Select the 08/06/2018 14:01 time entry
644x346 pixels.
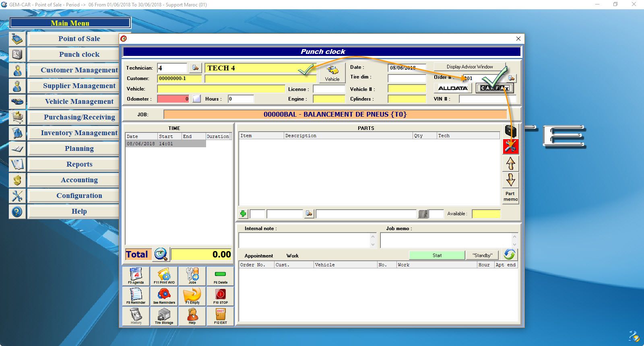point(166,144)
